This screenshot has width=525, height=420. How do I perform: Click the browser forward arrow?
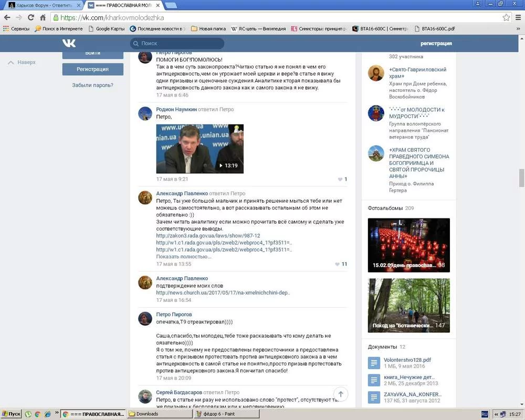(x=19, y=17)
